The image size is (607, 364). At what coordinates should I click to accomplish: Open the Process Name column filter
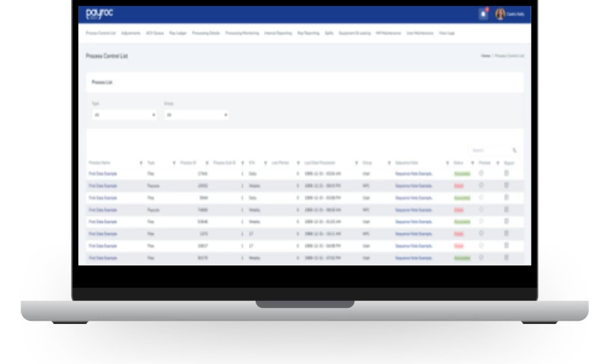[x=141, y=163]
